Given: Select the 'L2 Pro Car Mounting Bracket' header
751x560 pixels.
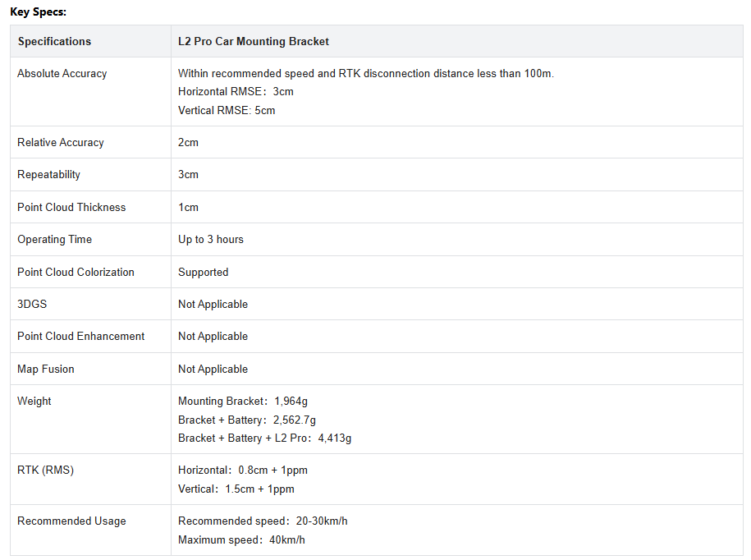Looking at the screenshot, I should coord(254,42).
